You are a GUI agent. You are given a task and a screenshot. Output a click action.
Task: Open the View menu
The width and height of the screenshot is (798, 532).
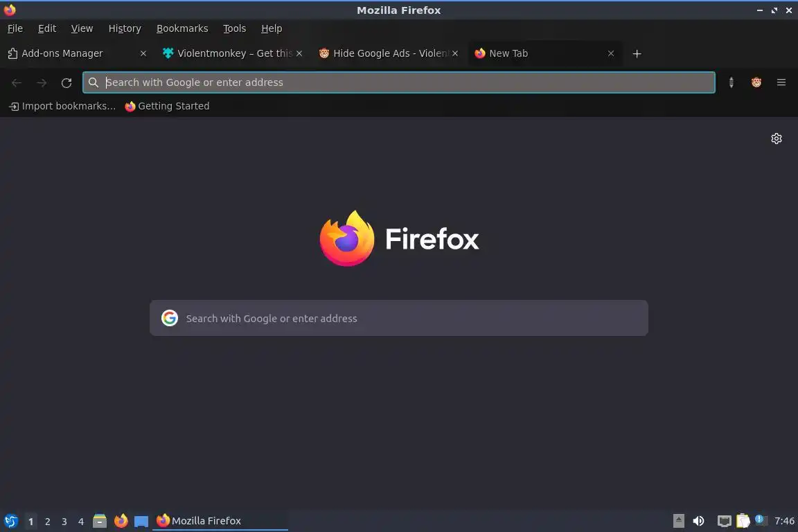pos(82,28)
